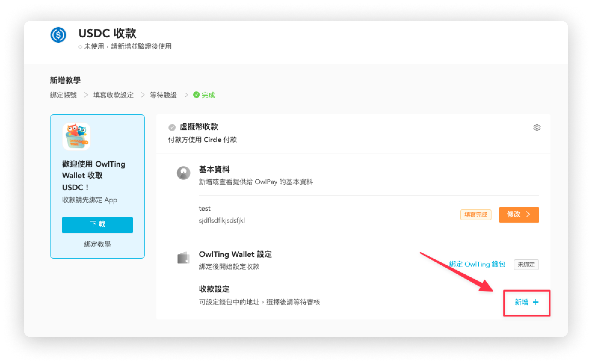Image resolution: width=592 pixels, height=364 pixels.
Task: Click the sjdflsdflkjsdsfjkl text
Action: tap(222, 221)
